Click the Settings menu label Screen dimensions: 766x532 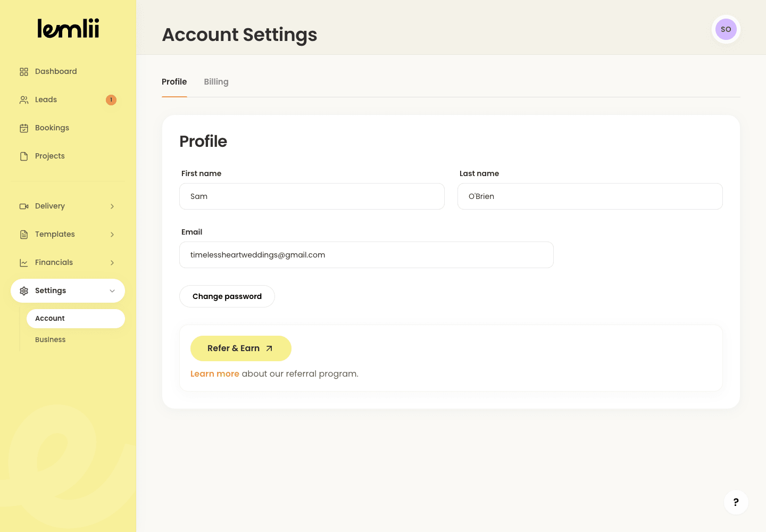tap(51, 290)
